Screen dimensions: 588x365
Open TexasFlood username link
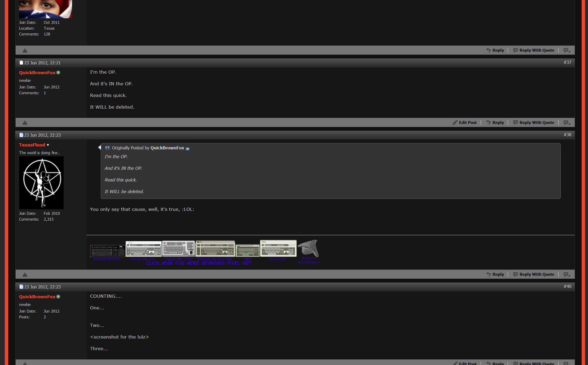[32, 145]
